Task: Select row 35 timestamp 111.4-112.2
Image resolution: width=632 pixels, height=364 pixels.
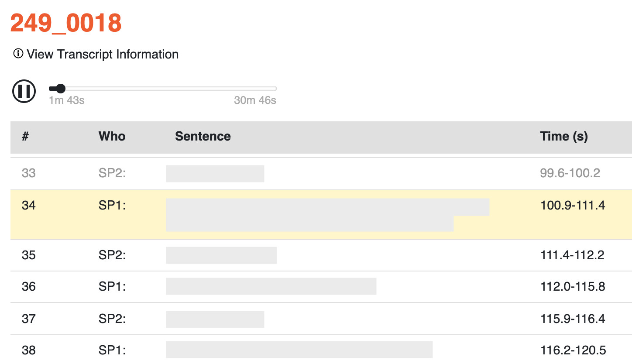Action: 572,255
